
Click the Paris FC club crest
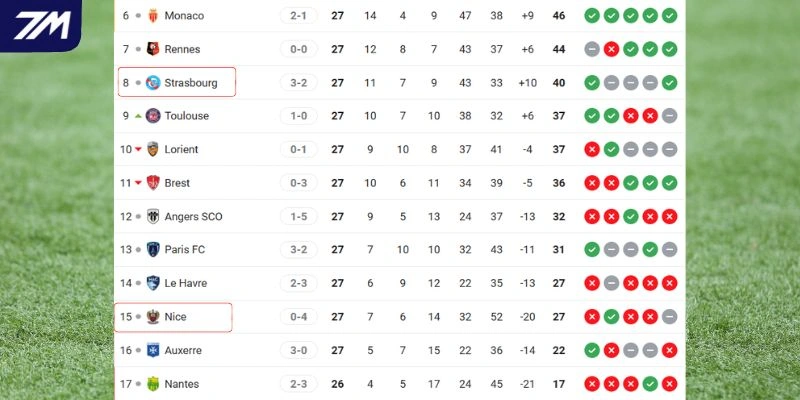click(x=153, y=250)
